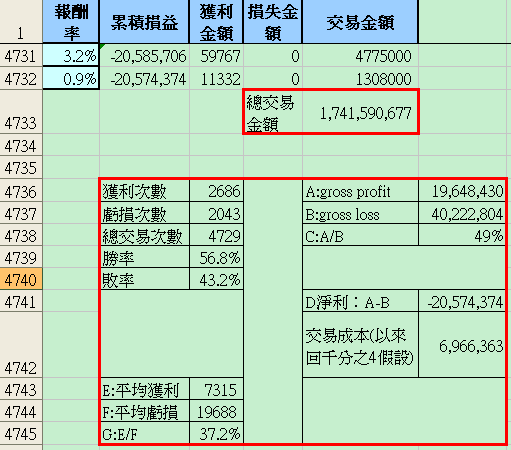Select cell -20,574,374 in row 4732

(144, 78)
